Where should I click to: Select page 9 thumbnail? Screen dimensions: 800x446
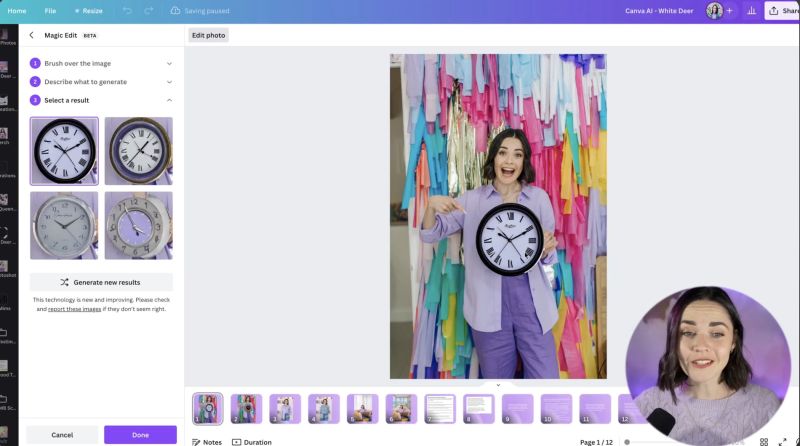518,409
